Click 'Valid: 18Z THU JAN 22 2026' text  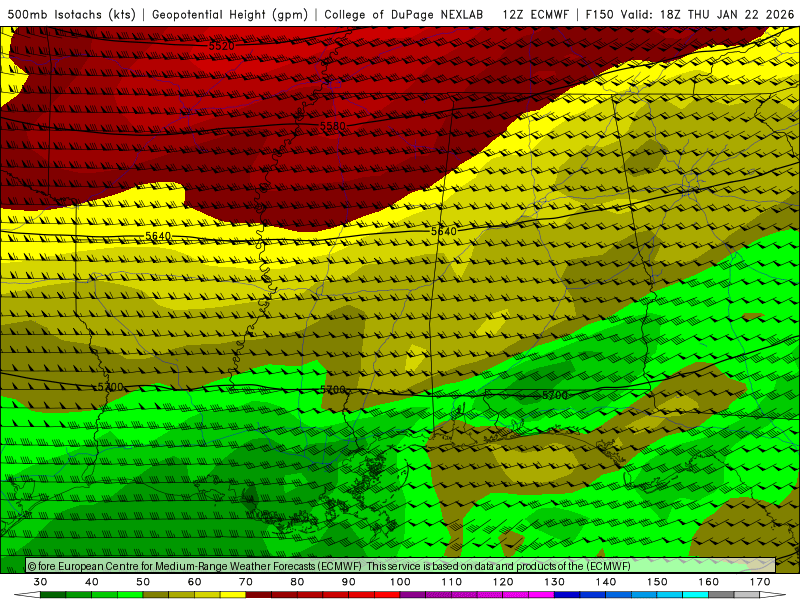tap(707, 15)
